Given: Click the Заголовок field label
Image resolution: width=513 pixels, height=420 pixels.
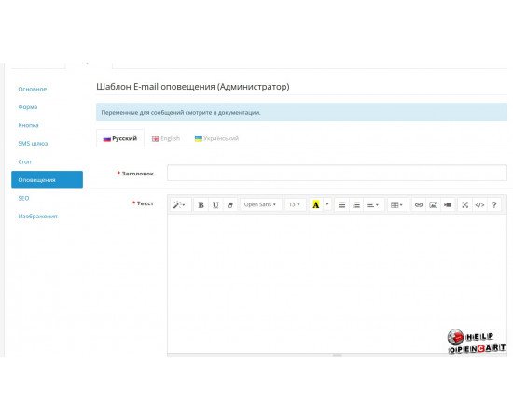Looking at the screenshot, I should [137, 174].
